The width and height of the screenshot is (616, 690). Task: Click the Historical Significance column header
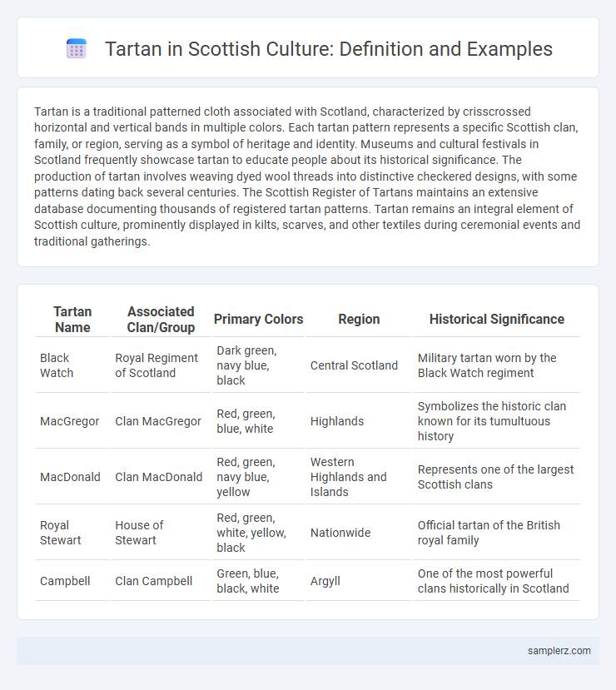pyautogui.click(x=497, y=320)
